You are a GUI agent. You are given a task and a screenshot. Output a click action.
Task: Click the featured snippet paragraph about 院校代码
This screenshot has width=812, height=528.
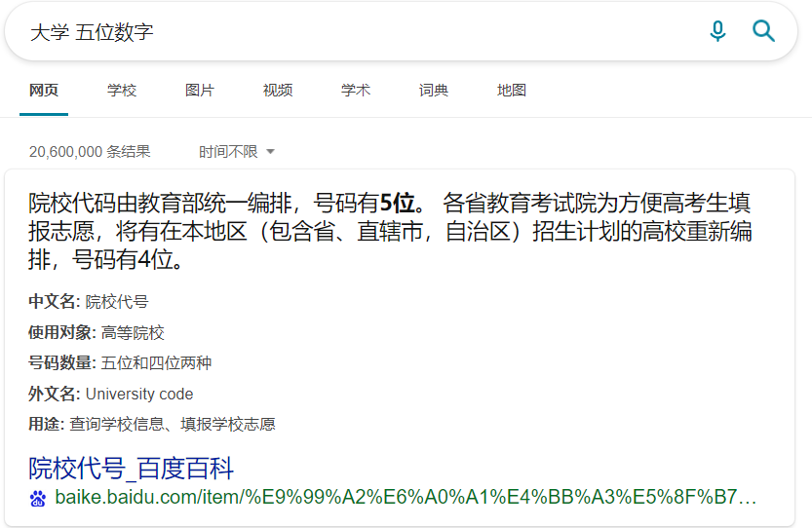click(x=390, y=233)
